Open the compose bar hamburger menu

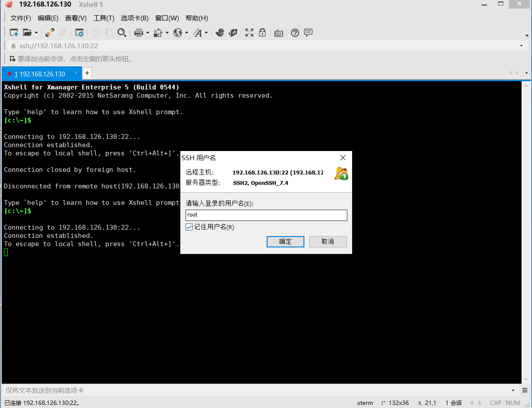pyautogui.click(x=525, y=390)
